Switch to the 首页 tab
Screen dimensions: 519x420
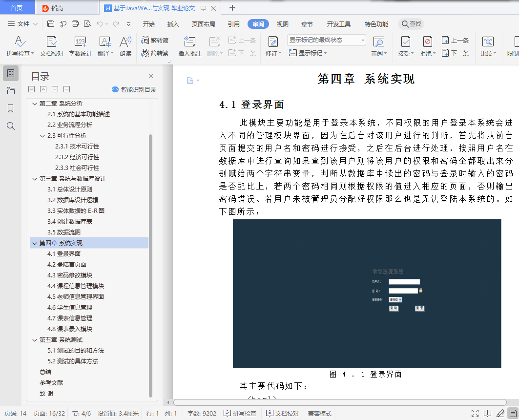pyautogui.click(x=17, y=8)
